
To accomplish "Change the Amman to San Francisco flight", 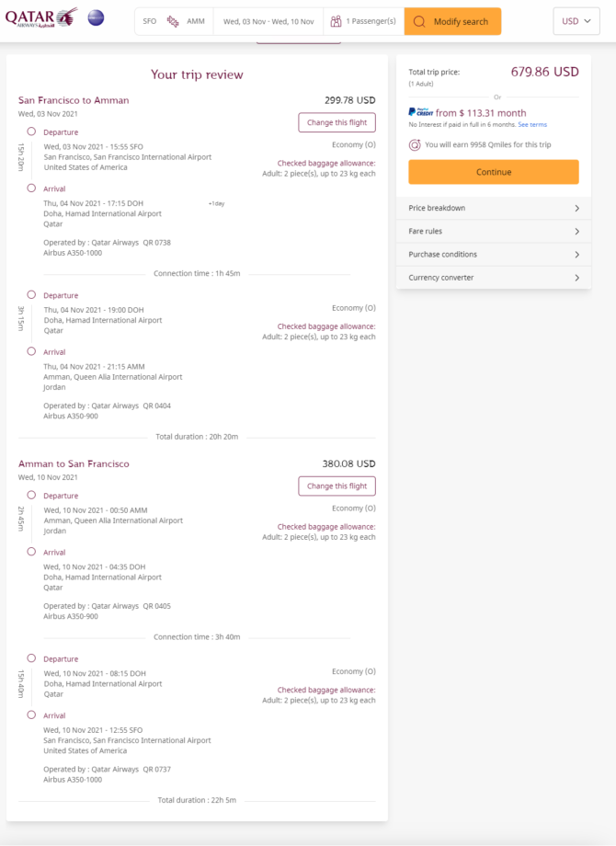I will (337, 486).
